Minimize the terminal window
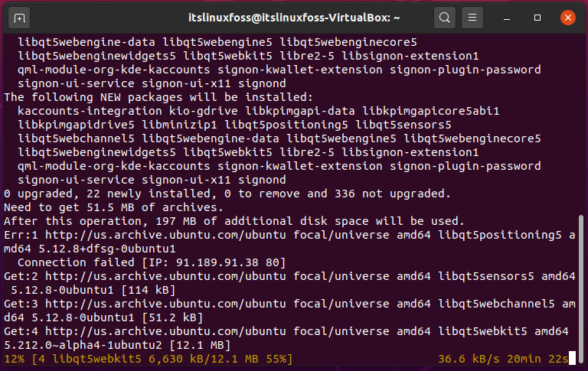 [x=507, y=18]
